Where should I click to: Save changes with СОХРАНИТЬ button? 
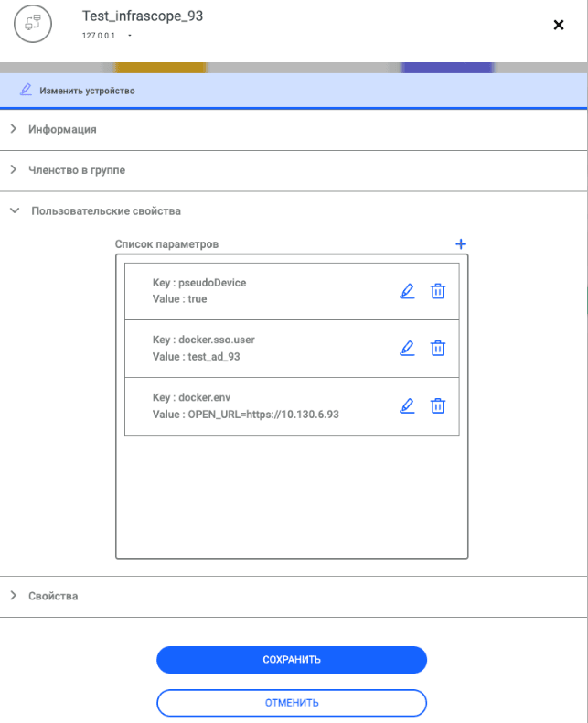tap(292, 660)
